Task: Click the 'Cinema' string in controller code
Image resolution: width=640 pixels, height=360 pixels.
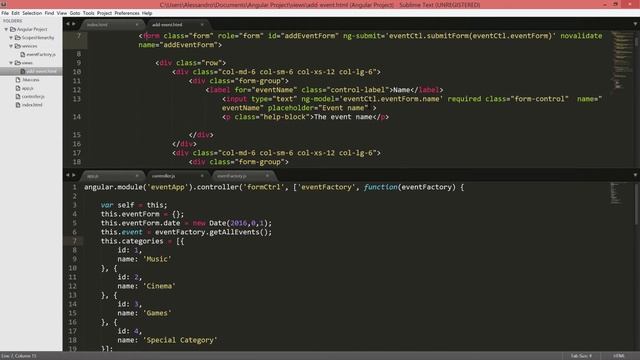Action: 159,286
